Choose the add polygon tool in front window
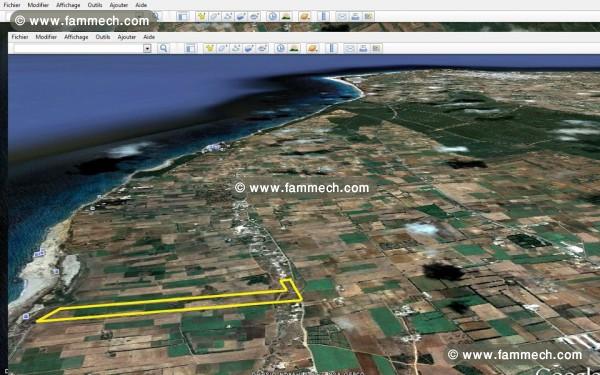Screen dimensions: 600x375 tap(223, 48)
